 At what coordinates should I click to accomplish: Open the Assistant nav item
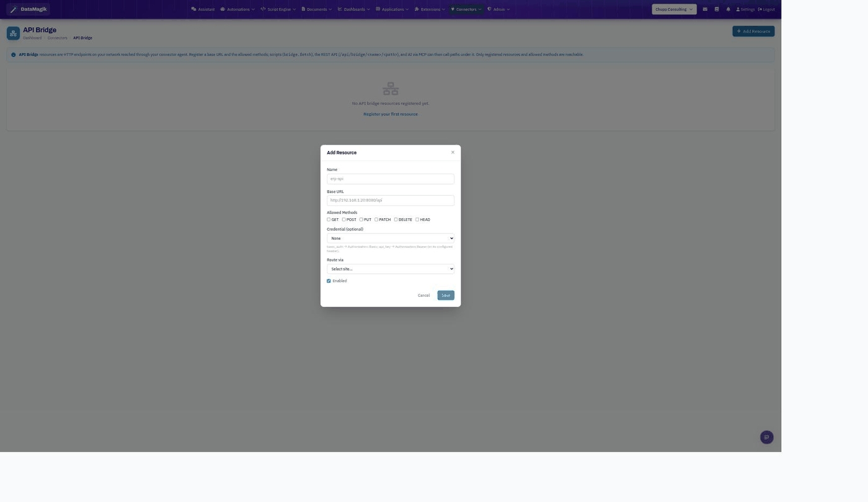pyautogui.click(x=203, y=9)
